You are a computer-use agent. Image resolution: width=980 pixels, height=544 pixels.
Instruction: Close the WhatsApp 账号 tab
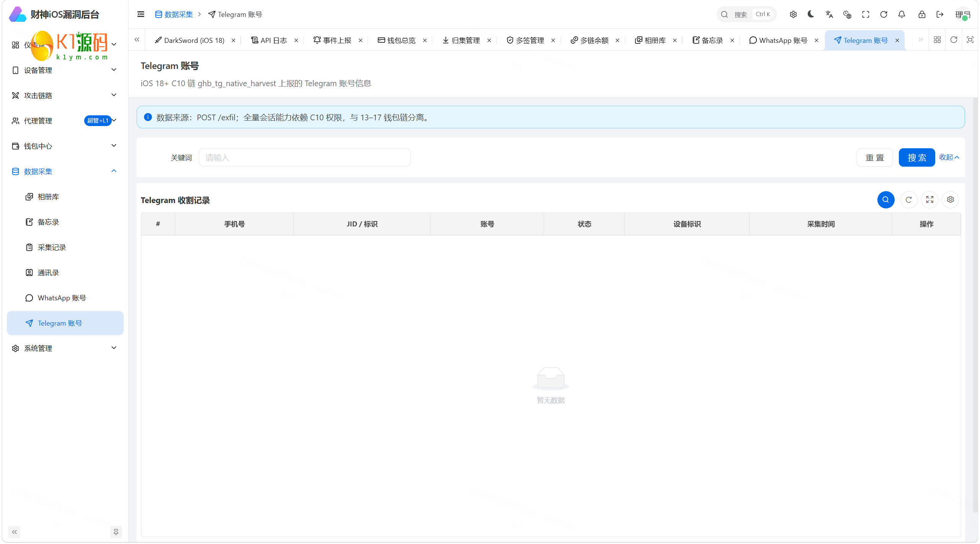tap(816, 40)
